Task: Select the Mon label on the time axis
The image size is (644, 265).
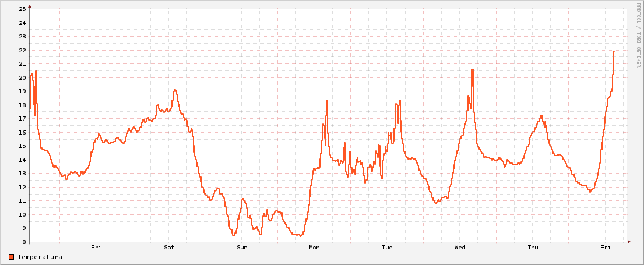Action: (x=314, y=248)
